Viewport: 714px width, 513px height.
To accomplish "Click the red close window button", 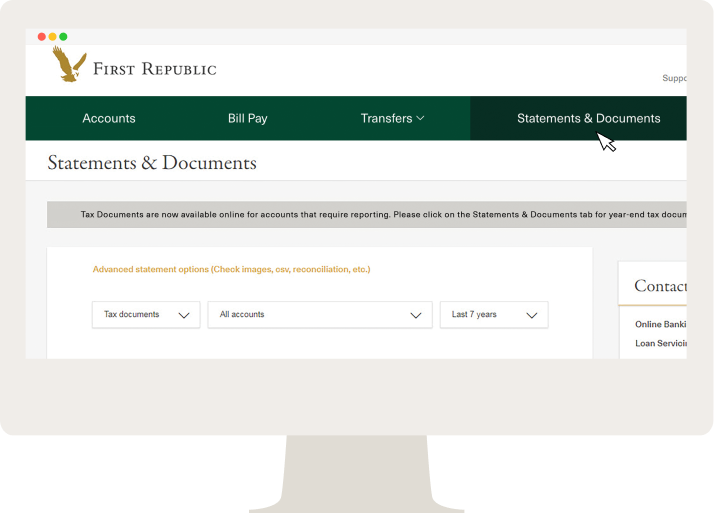I will click(41, 36).
